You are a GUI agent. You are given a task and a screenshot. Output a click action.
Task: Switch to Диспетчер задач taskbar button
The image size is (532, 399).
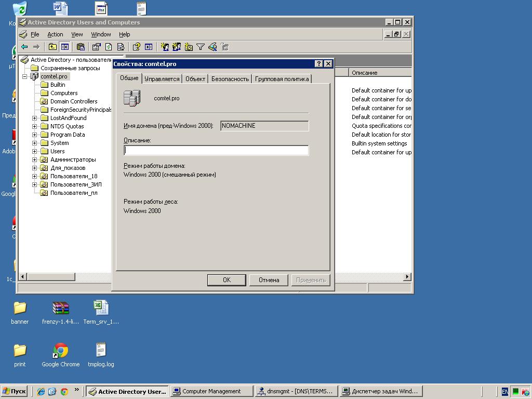click(x=381, y=391)
